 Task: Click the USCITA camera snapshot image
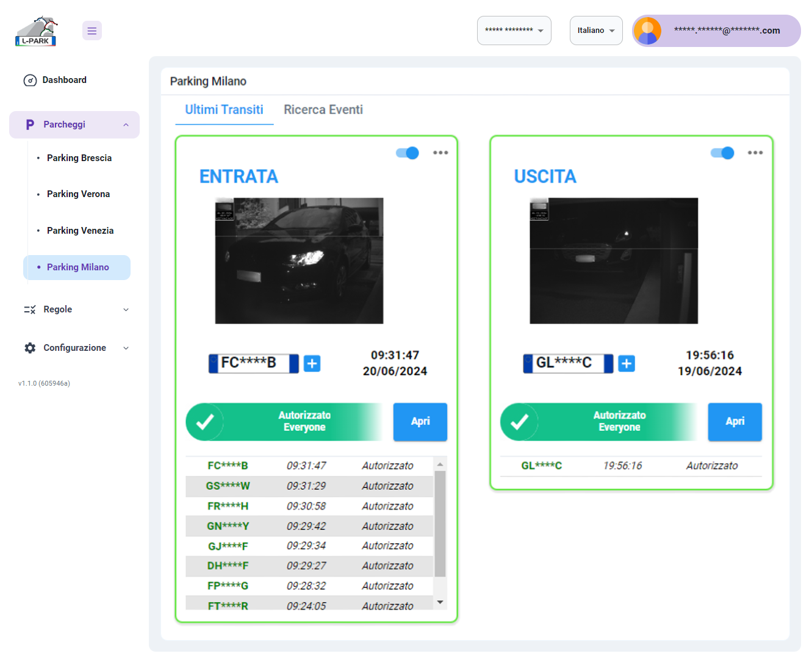click(x=614, y=261)
